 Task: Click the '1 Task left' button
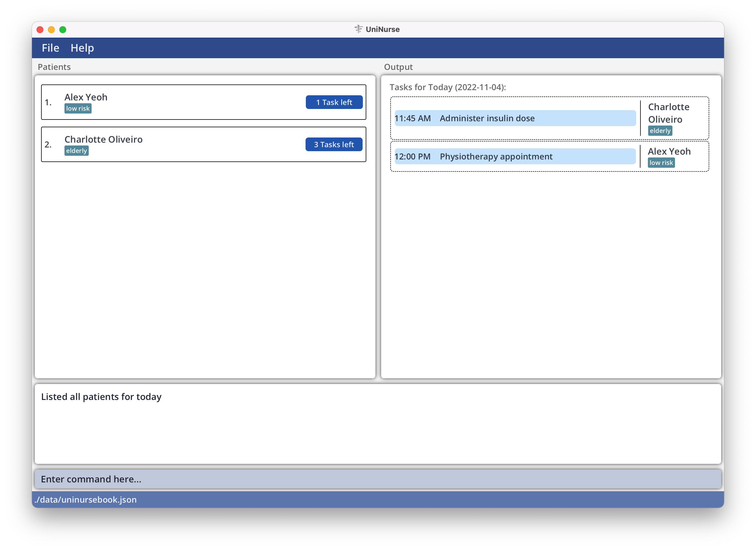coord(334,102)
